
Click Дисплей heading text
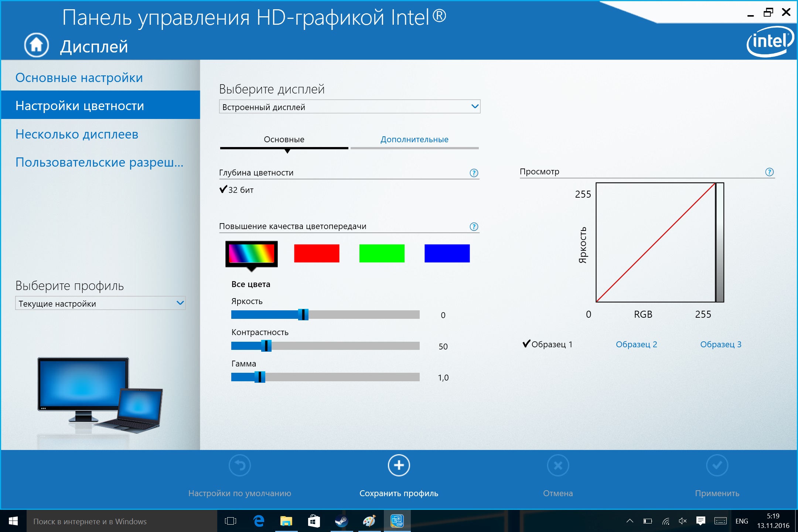click(x=94, y=47)
